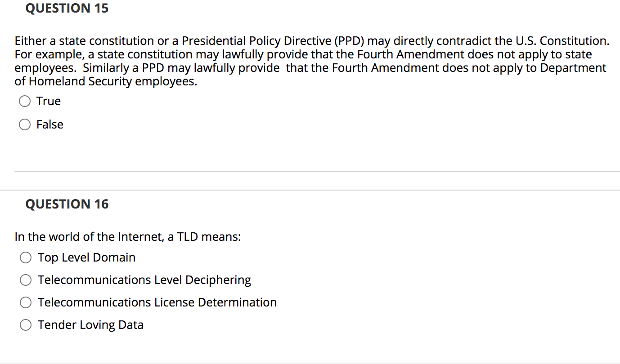
Task: Click the 'Tender Loving Data' label text
Action: coord(90,325)
